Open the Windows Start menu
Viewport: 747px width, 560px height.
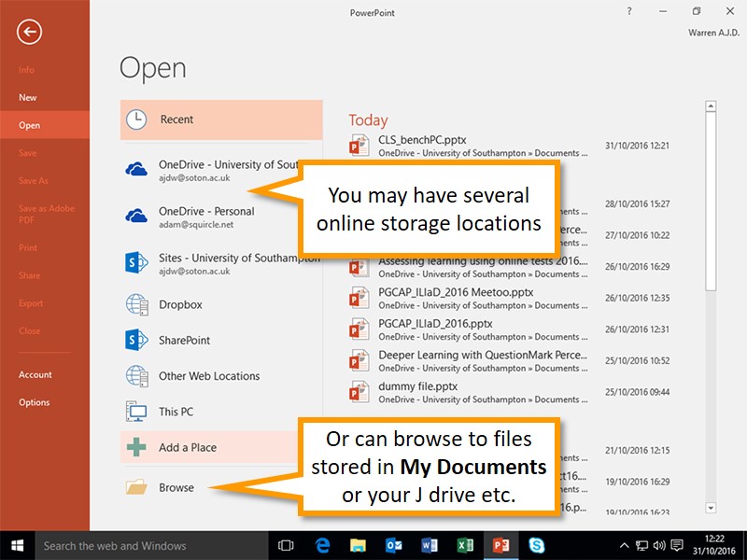click(x=18, y=546)
